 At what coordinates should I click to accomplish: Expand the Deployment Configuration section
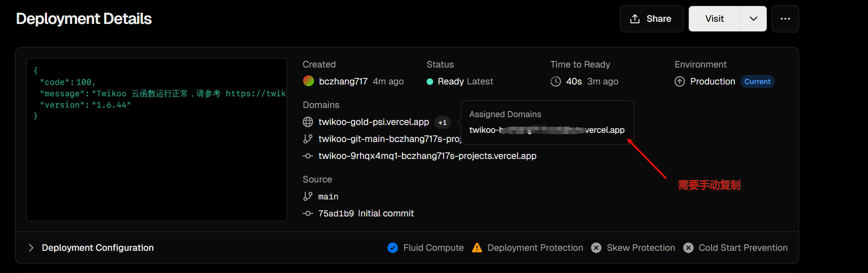point(31,248)
